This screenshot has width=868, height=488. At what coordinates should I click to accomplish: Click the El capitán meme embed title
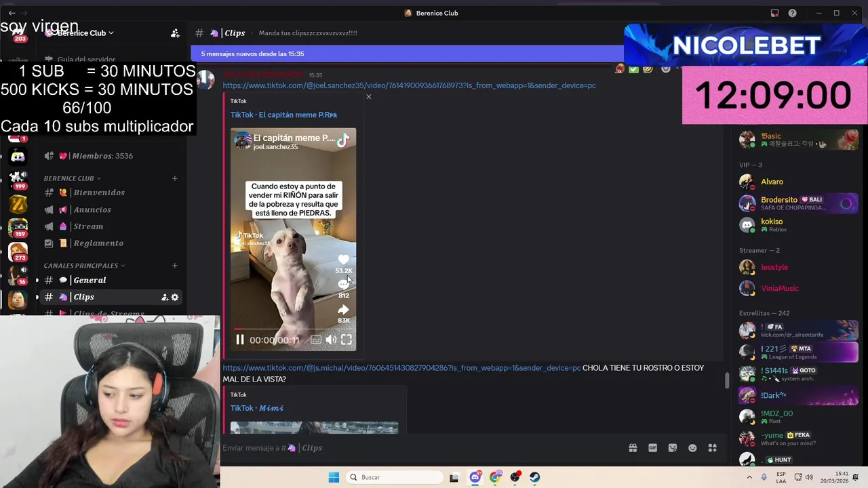283,115
